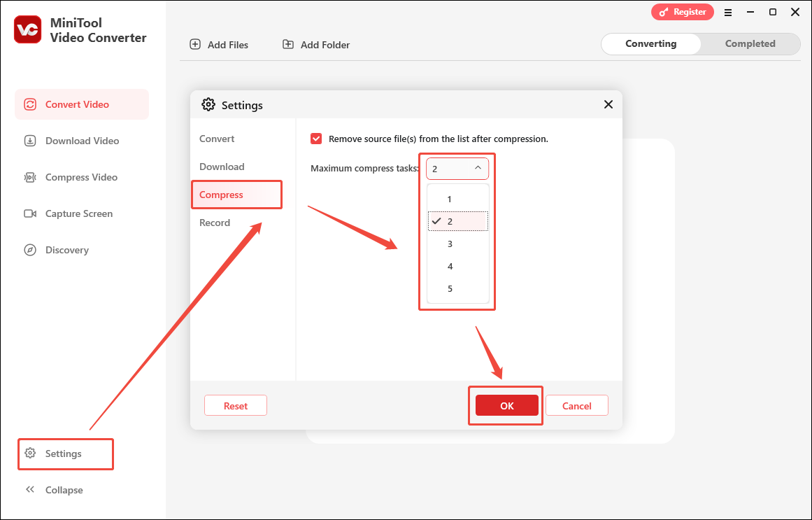Close the Settings dialog
This screenshot has width=812, height=520.
[608, 104]
